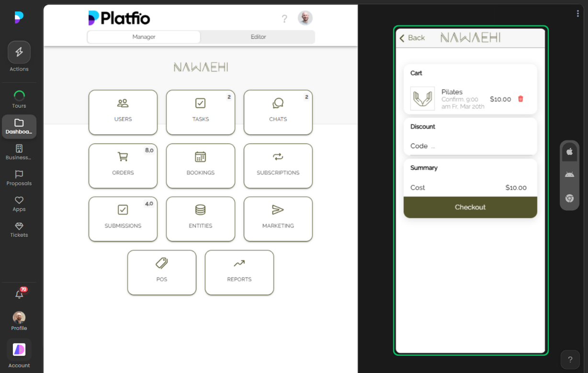Open the Subscriptions tile
This screenshot has width=588, height=373.
point(278,166)
